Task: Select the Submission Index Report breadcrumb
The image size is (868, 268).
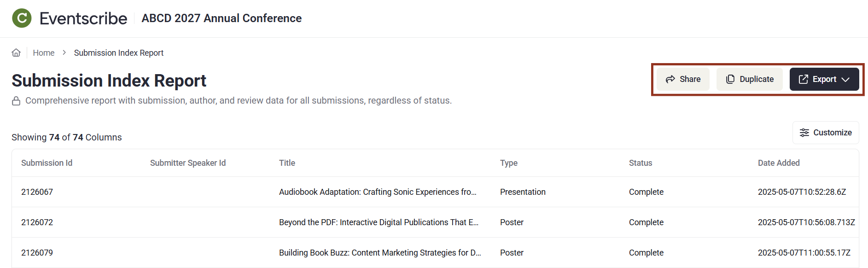Action: click(x=119, y=53)
